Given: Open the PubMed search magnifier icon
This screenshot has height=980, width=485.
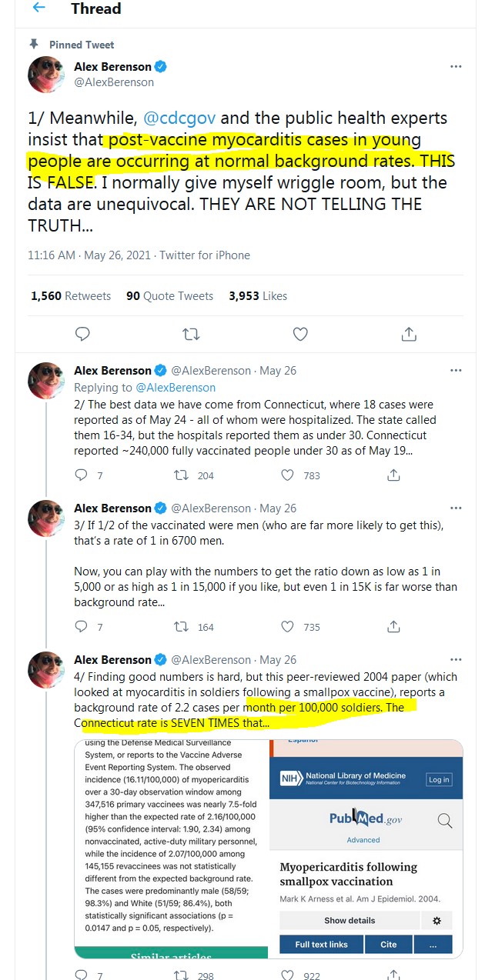Looking at the screenshot, I should pos(444,821).
